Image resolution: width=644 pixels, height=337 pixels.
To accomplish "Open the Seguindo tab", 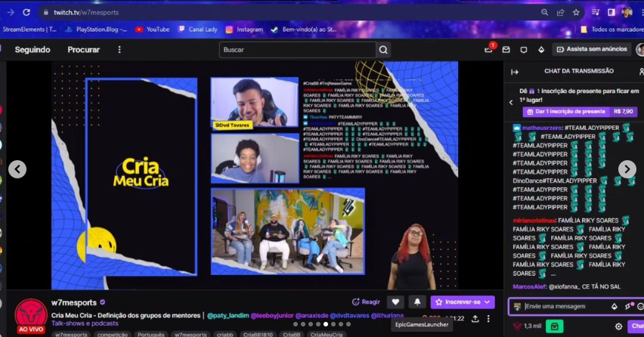I will (x=33, y=50).
